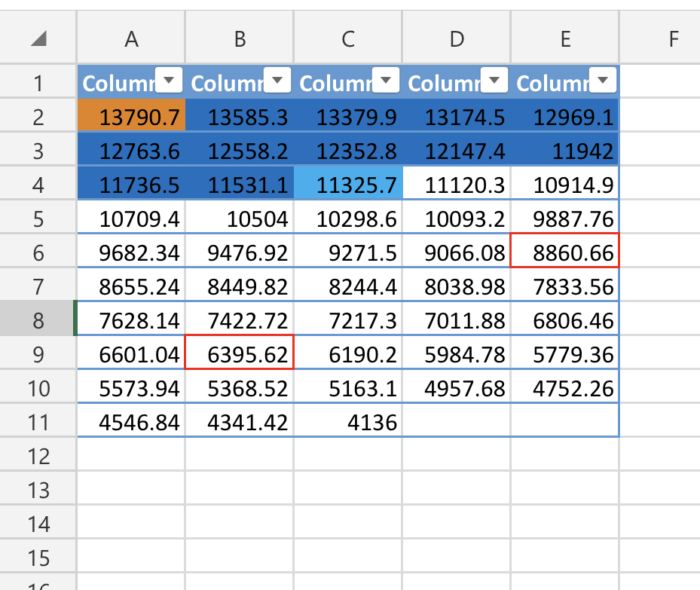Click cell containing 7628.14
The width and height of the screenshot is (700, 590).
tap(131, 319)
